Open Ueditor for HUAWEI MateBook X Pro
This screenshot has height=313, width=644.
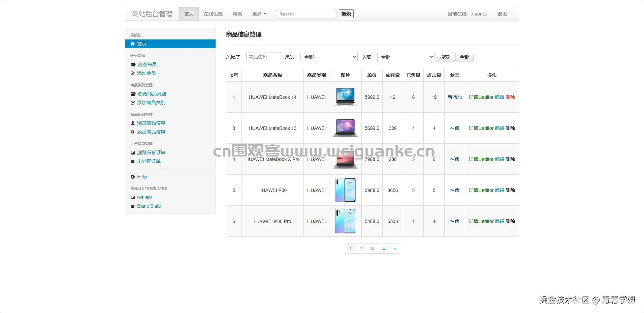(486, 159)
